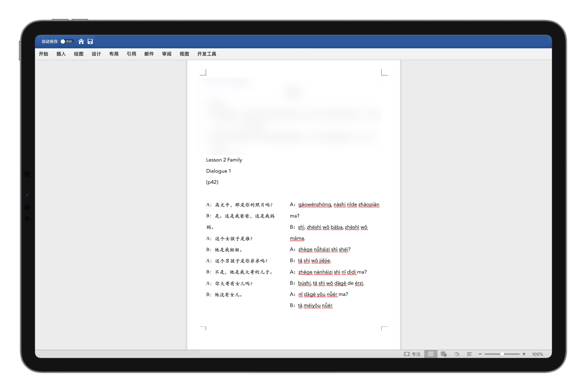Open the 开始 ribbon tab
Image resolution: width=586 pixels, height=392 pixels.
pos(44,54)
